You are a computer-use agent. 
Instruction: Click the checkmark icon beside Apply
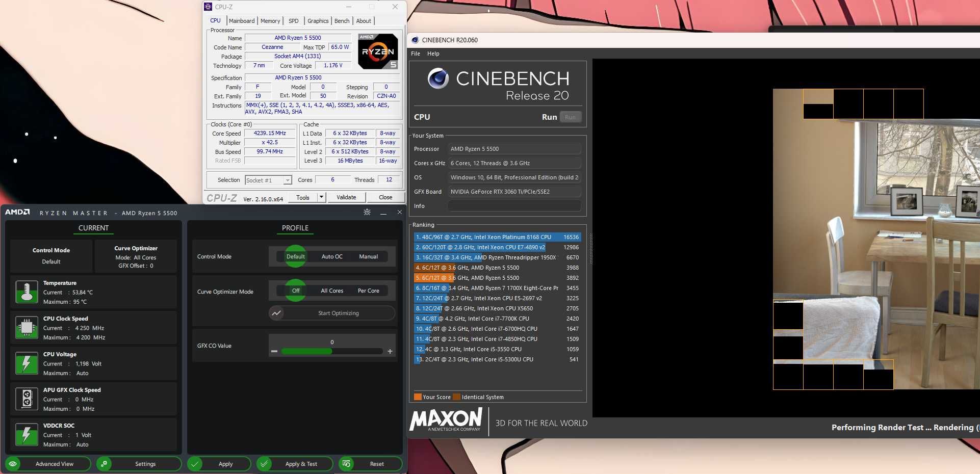pyautogui.click(x=195, y=464)
